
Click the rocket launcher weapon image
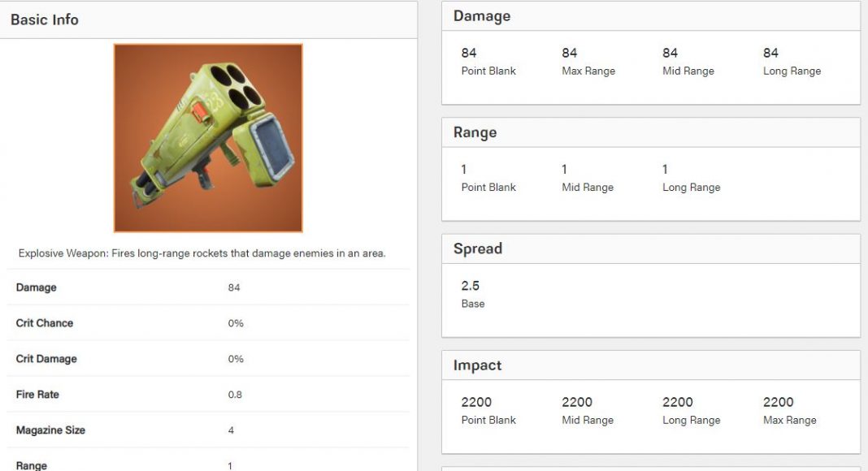[208, 138]
